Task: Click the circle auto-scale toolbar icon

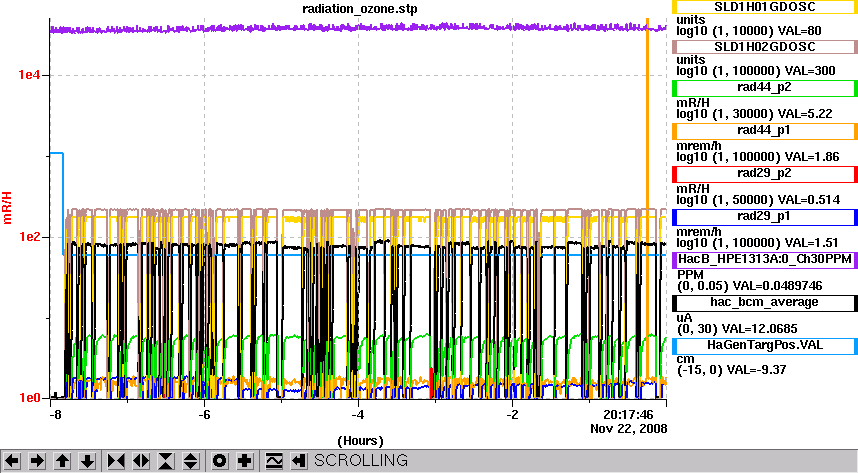Action: [x=219, y=461]
